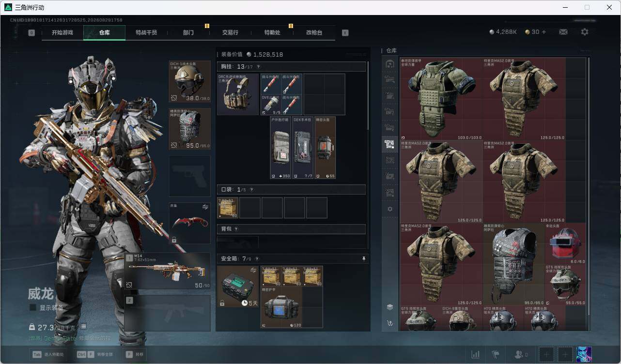This screenshot has width=621, height=364.
Task: Select the 户外医疗箱 item with 350
Action: (x=281, y=148)
